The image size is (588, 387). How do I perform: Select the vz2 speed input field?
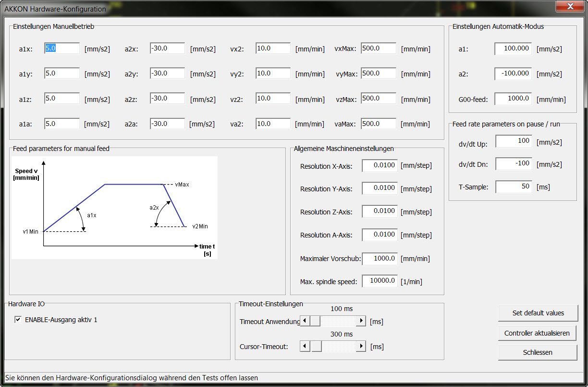pos(273,99)
